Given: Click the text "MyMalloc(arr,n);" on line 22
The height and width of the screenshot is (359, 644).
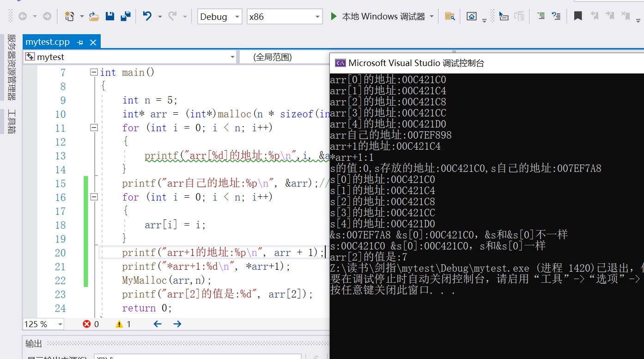Looking at the screenshot, I should point(167,280).
